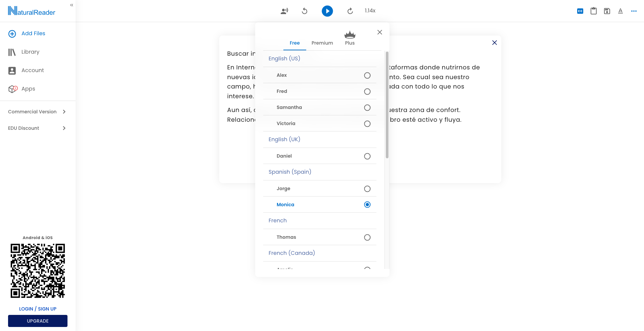Click the NaturalReader logo
The width and height of the screenshot is (644, 331).
coord(32,11)
